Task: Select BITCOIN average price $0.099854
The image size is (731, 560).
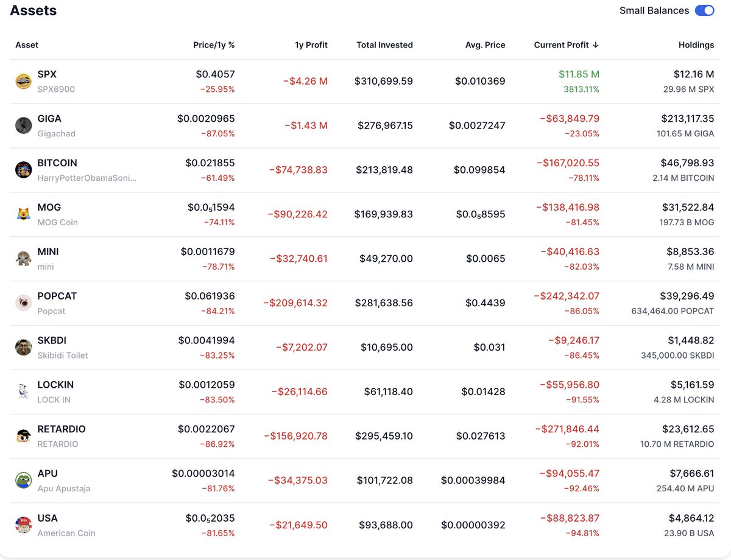Action: pyautogui.click(x=479, y=170)
